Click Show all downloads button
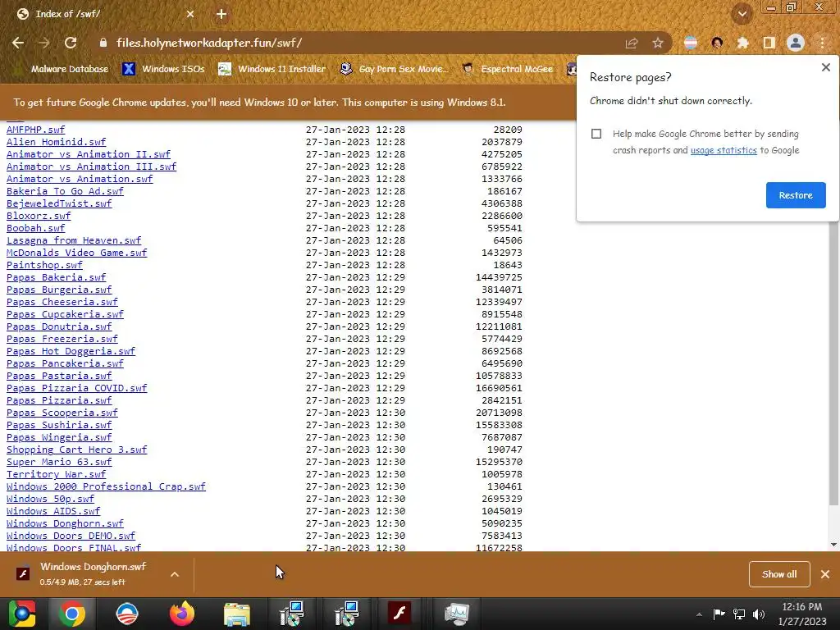 tap(779, 574)
